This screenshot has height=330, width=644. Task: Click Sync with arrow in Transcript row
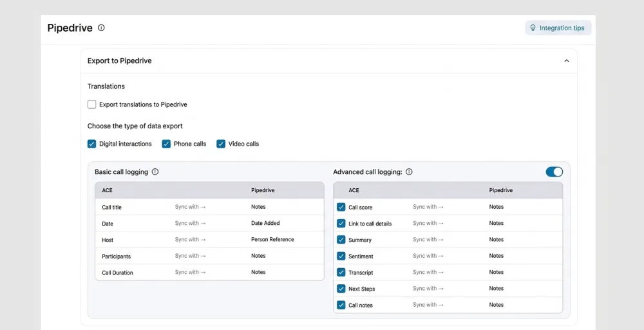coord(428,272)
